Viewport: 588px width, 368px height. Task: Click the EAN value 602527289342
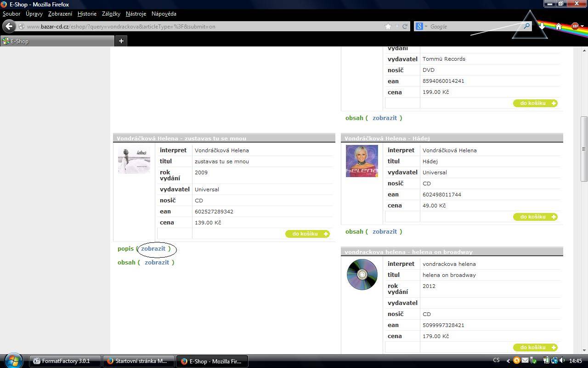(x=214, y=212)
